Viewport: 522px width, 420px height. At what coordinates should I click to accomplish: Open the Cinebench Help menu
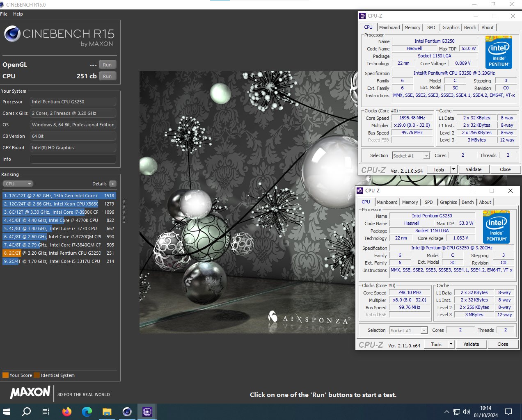pos(18,14)
